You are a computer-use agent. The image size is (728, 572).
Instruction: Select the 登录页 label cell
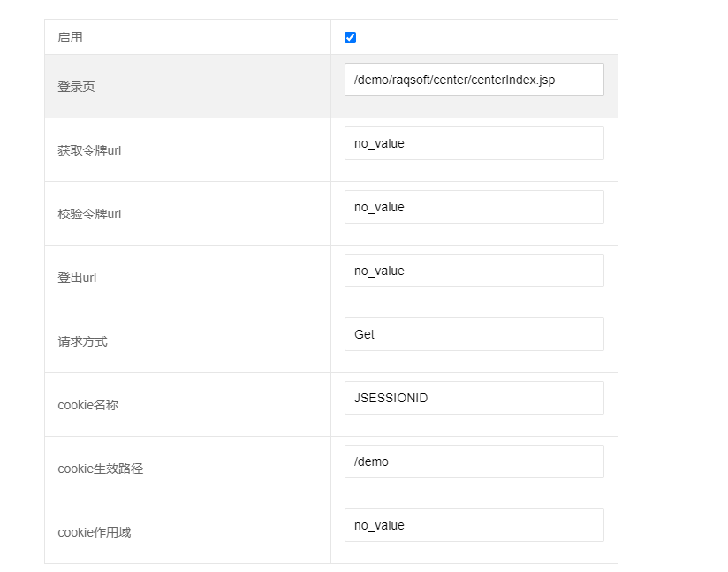click(x=76, y=87)
